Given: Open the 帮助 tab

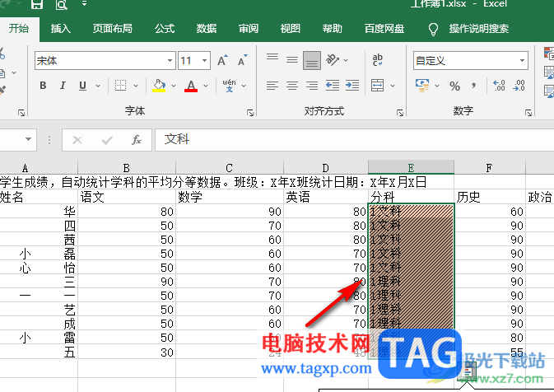Looking at the screenshot, I should pos(332,29).
